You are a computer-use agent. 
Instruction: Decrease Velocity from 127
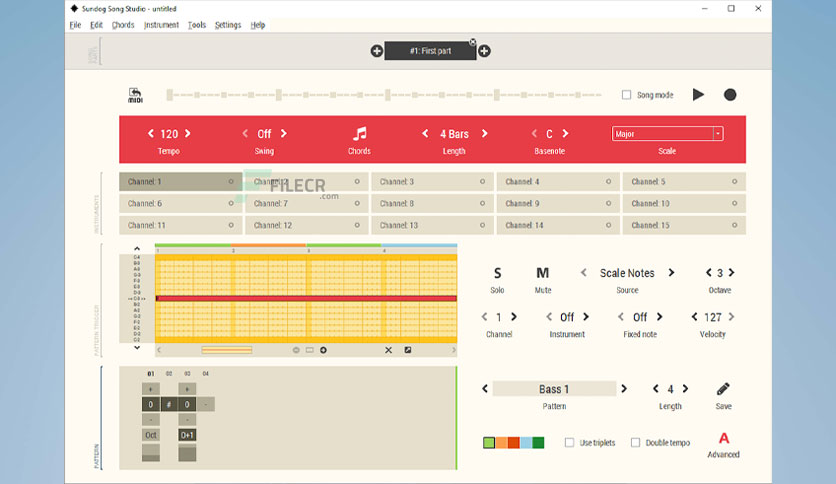click(x=694, y=317)
